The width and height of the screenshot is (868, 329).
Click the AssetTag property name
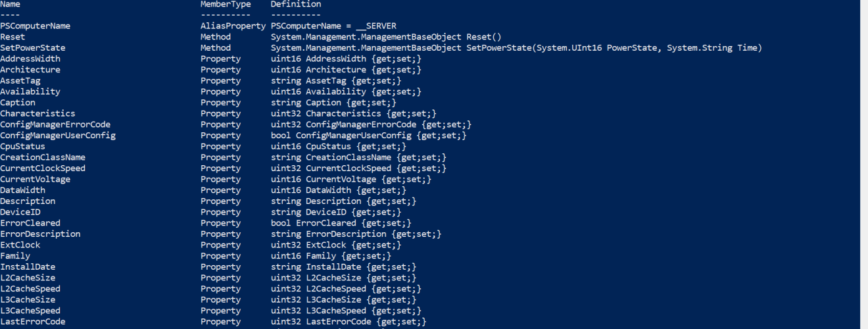pyautogui.click(x=20, y=81)
